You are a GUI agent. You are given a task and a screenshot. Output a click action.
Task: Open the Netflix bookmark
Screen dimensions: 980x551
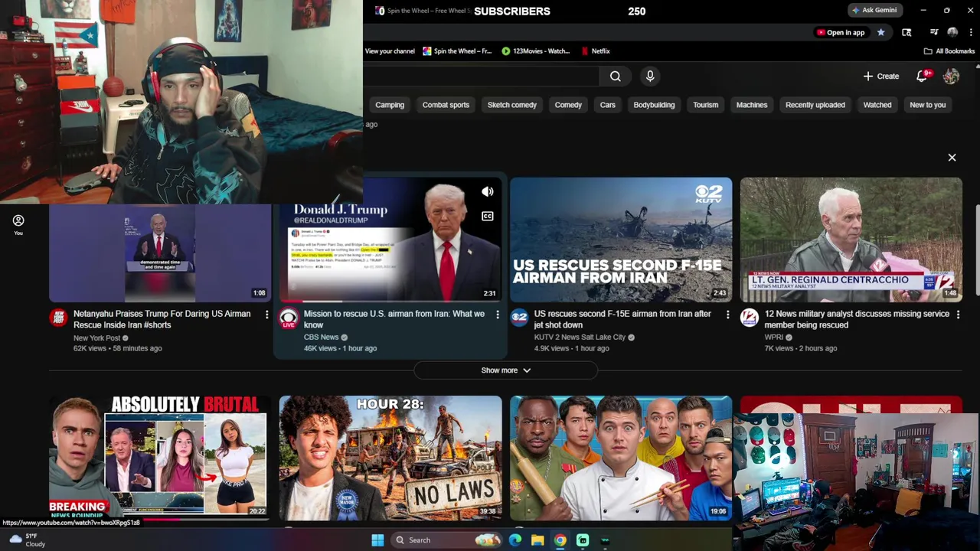(594, 51)
